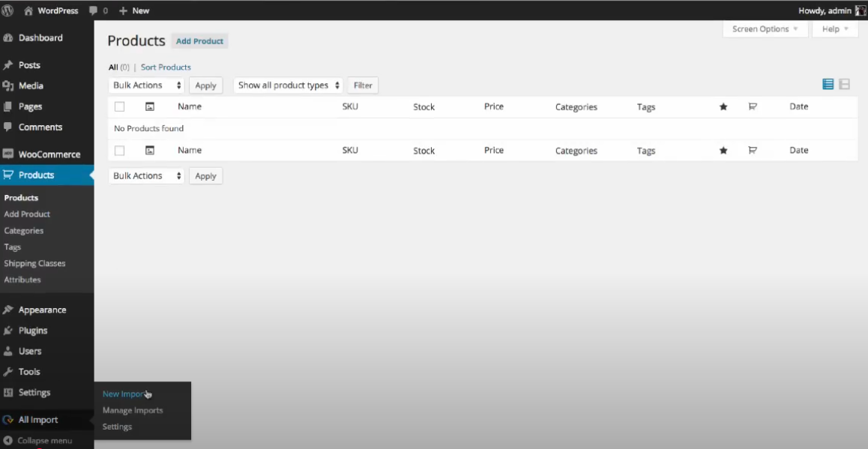Click the Categories column header in the header row
Screen dimensions: 868x449
[576, 107]
